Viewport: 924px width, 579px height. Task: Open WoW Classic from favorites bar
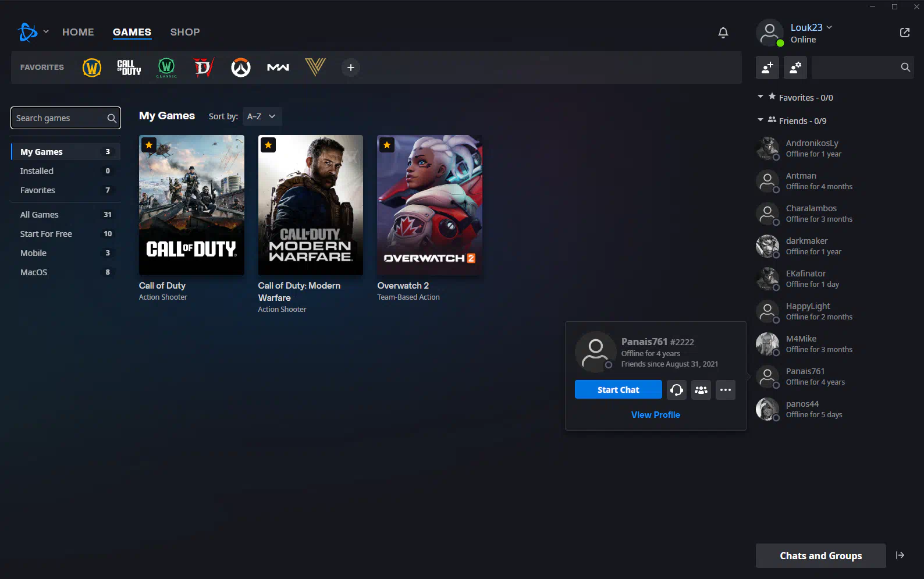(x=166, y=68)
